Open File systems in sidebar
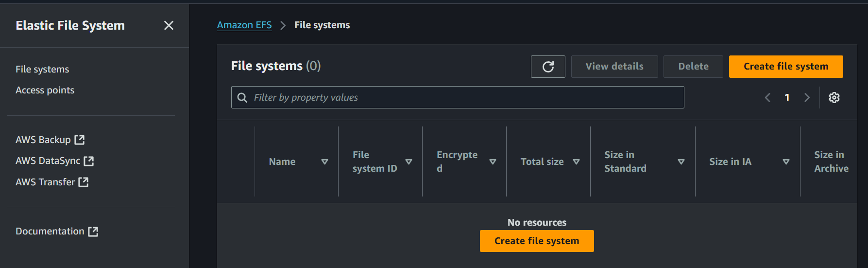 pos(42,69)
